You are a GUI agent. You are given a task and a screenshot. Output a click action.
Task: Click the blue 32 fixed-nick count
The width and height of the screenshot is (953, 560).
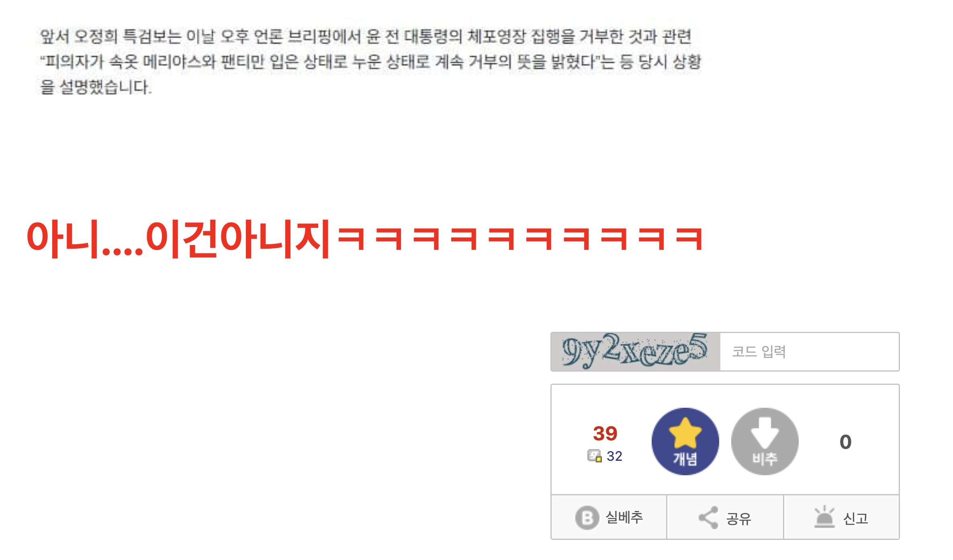[614, 456]
